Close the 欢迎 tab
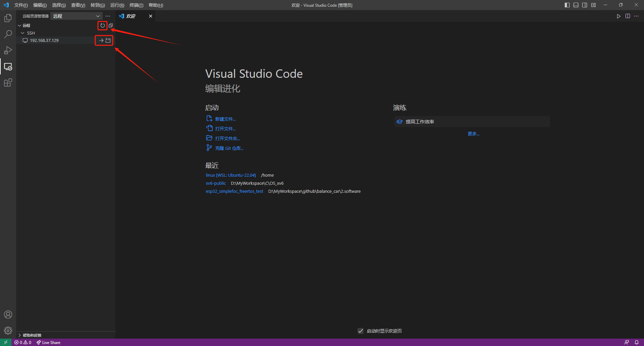The width and height of the screenshot is (644, 346). point(151,16)
